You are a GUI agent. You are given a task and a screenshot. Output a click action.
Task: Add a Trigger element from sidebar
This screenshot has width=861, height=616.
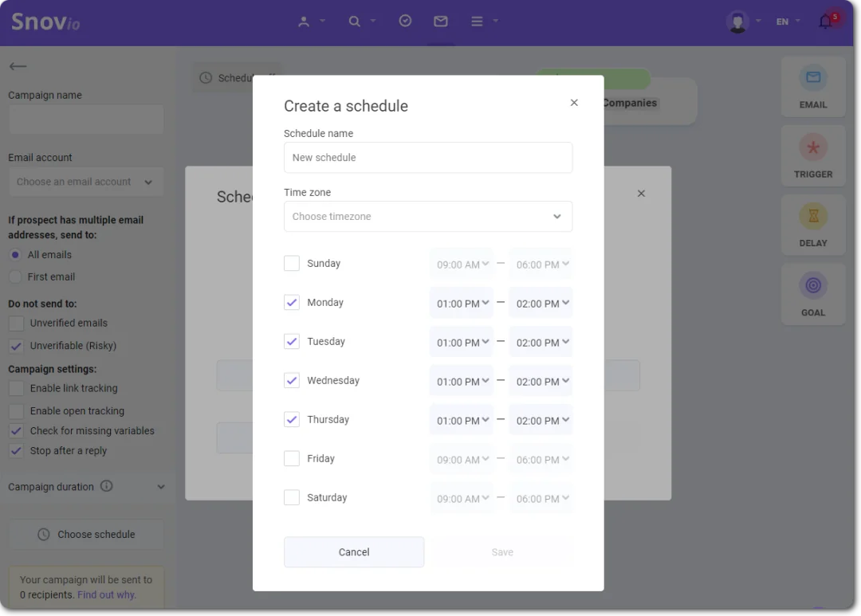[812, 156]
